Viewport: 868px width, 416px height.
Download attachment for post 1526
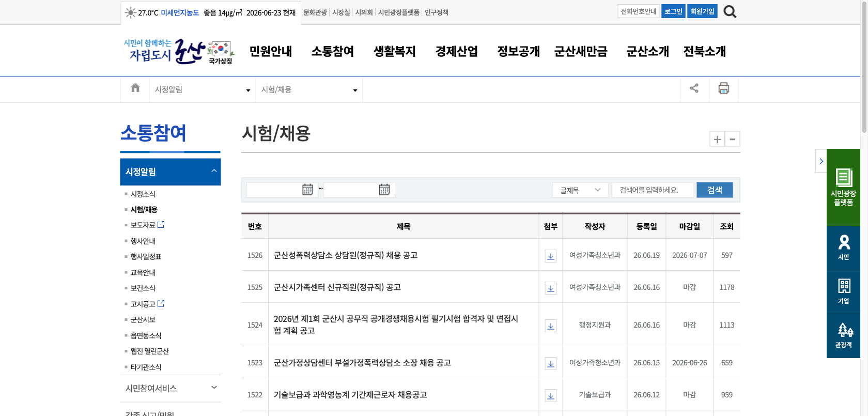click(x=551, y=256)
